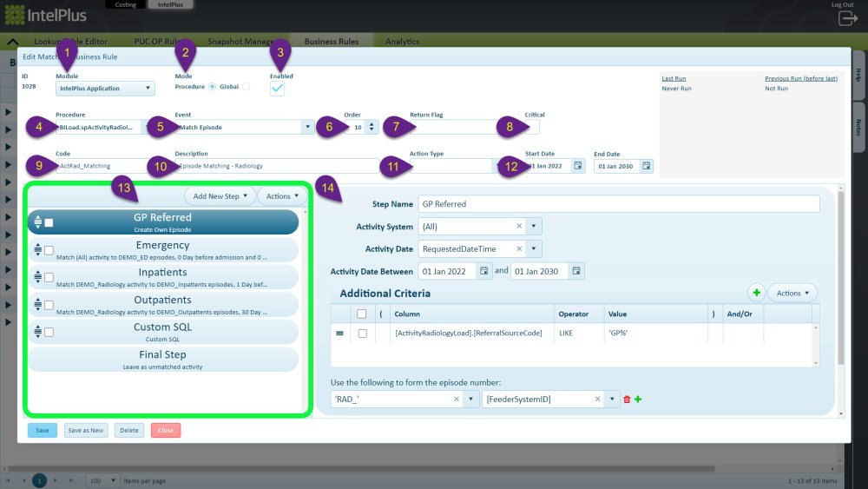Open calendar for Activity Date Between start
Image resolution: width=868 pixels, height=489 pixels.
point(483,271)
